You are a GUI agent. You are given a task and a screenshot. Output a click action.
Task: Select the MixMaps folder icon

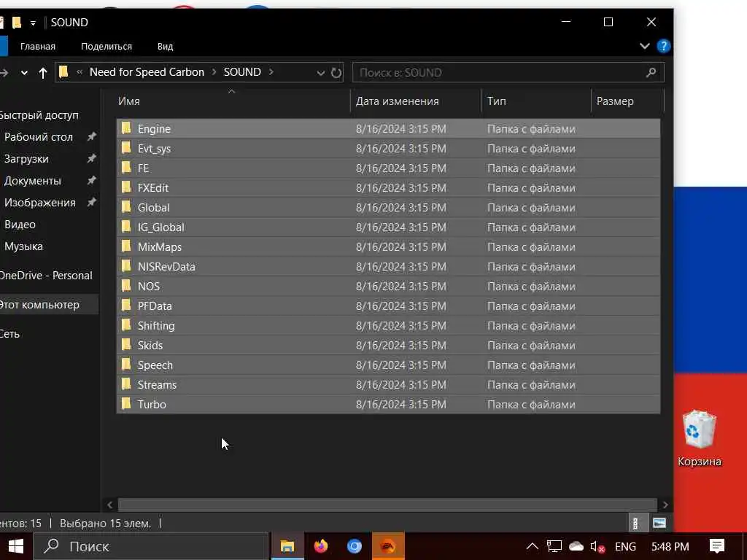[x=126, y=246]
